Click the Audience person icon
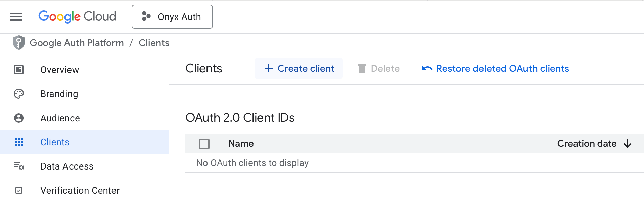Screen dimensions: 644x201 tap(19, 118)
